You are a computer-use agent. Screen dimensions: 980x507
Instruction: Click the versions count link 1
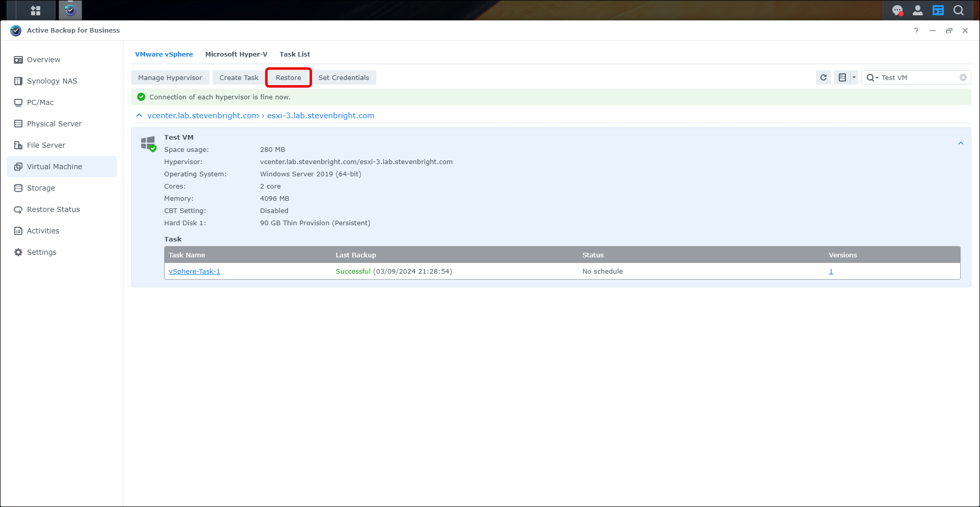pos(831,272)
